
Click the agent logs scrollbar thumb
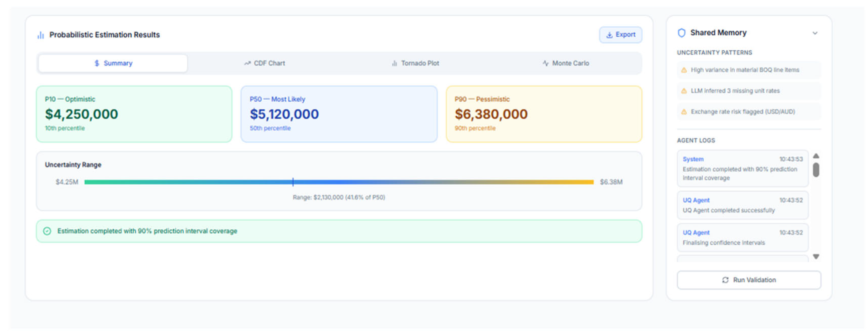[x=816, y=170]
